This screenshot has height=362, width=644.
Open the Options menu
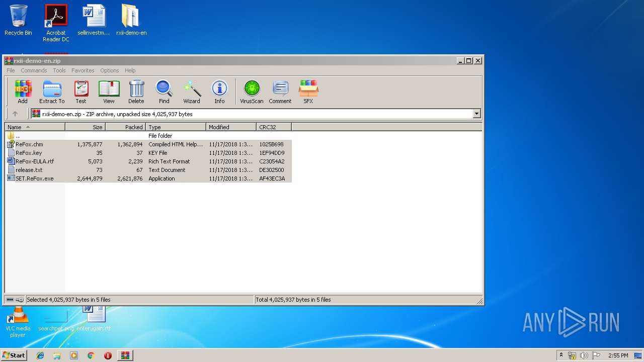(109, 70)
